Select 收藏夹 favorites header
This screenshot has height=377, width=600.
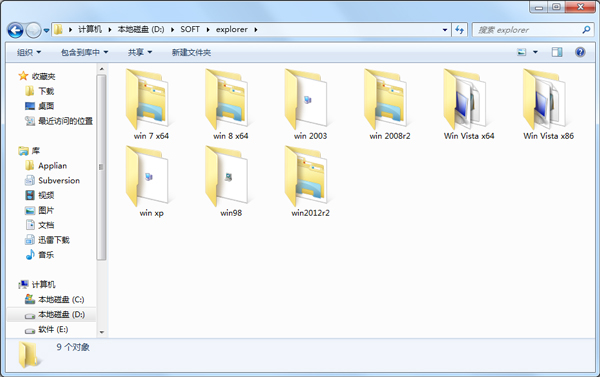pyautogui.click(x=37, y=76)
